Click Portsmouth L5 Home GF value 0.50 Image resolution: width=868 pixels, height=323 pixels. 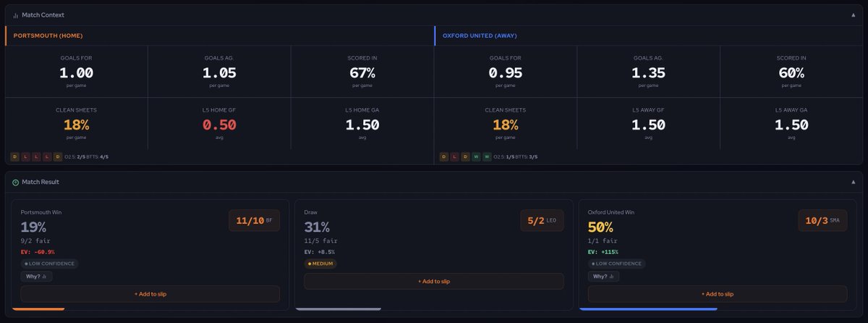coord(219,124)
